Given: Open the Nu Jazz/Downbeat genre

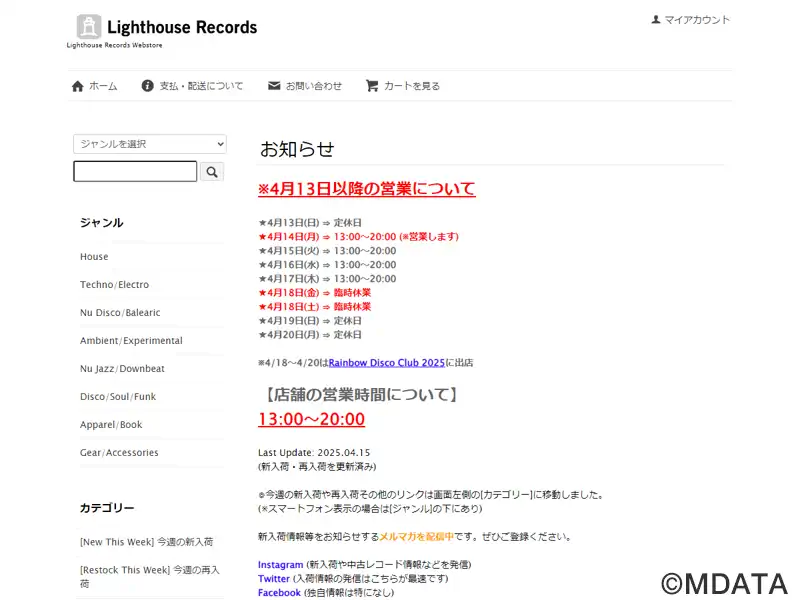Looking at the screenshot, I should click(122, 369).
